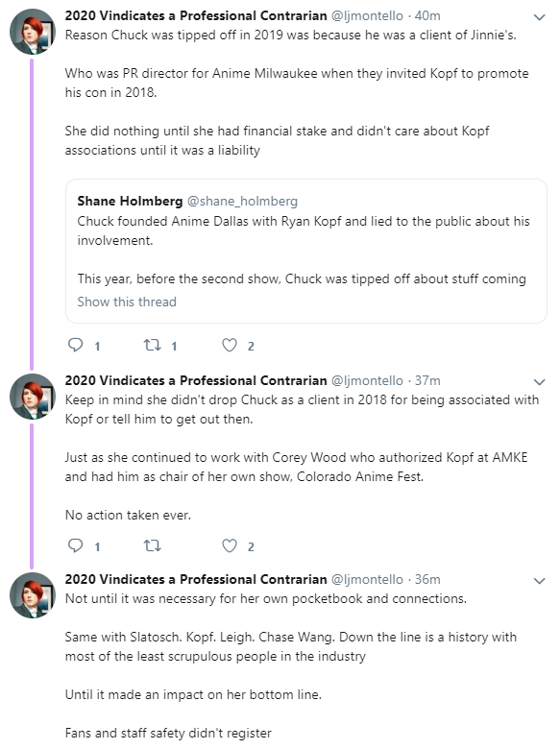Open Shane Holmberg's profile from quoted tweet

click(130, 201)
